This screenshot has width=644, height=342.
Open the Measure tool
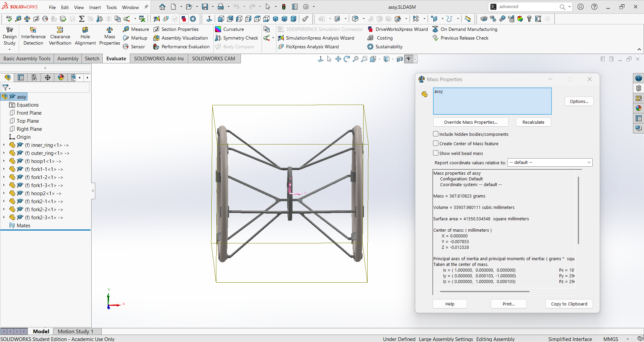point(136,29)
